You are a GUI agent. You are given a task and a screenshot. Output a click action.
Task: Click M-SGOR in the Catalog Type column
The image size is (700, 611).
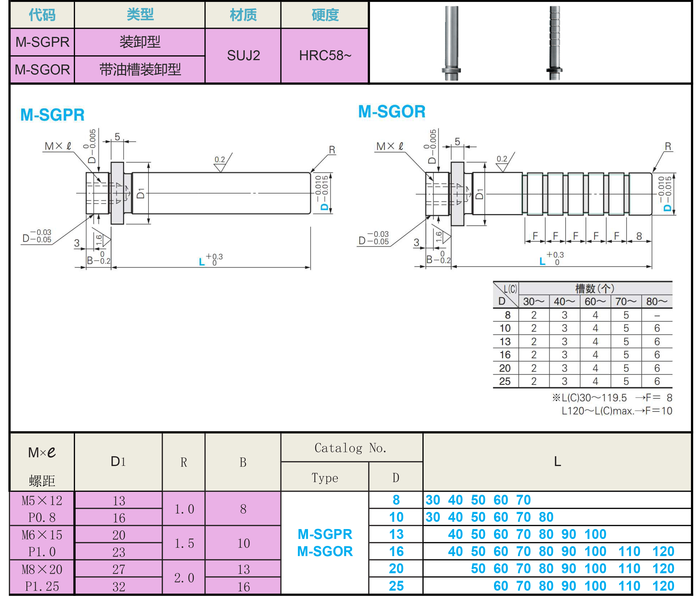[x=325, y=551]
